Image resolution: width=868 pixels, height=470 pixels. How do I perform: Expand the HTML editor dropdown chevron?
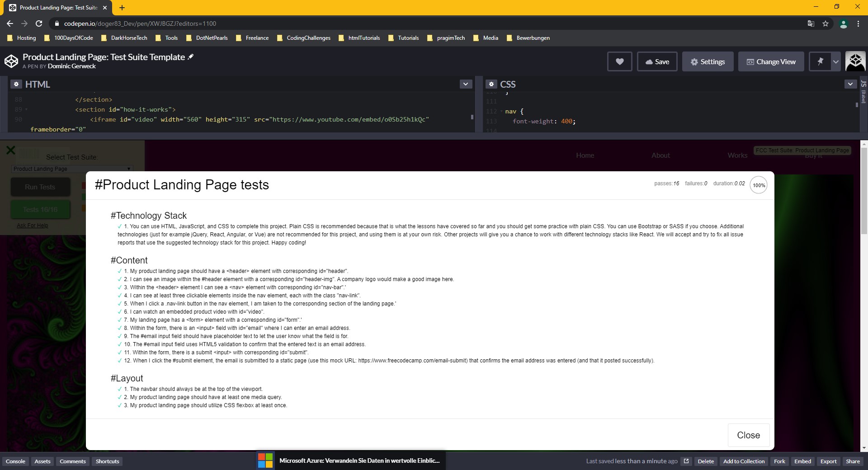click(466, 84)
